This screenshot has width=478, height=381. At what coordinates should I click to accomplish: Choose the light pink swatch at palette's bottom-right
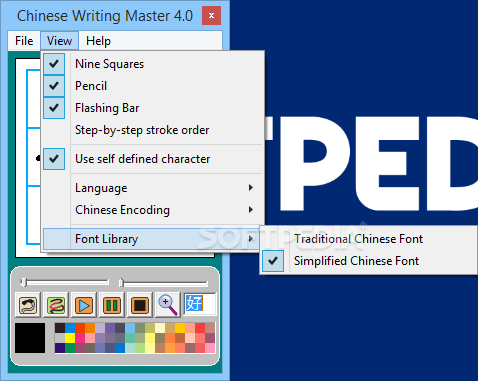click(210, 348)
